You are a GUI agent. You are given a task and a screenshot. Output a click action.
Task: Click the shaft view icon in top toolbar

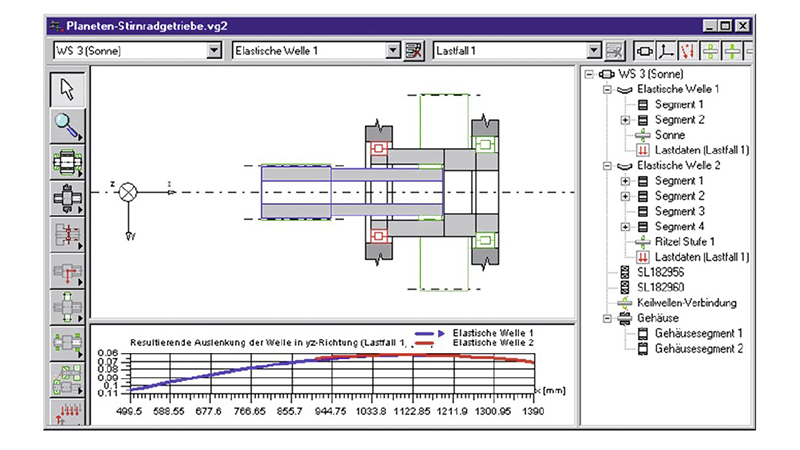click(x=643, y=50)
